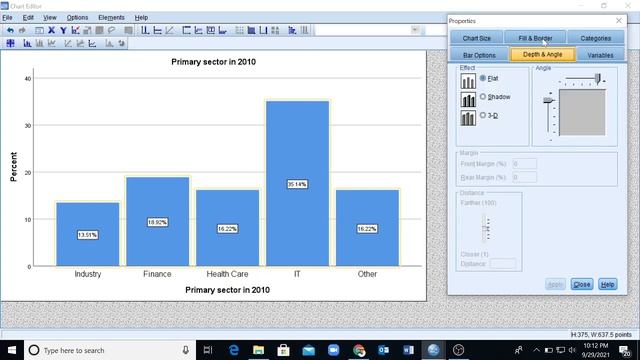Open the Windows Start menu
Viewport: 640px width, 360px height.
(12, 350)
